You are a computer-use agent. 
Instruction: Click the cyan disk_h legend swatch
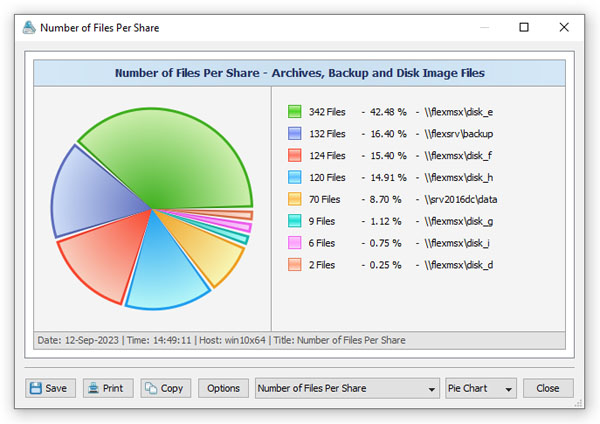[x=294, y=177]
